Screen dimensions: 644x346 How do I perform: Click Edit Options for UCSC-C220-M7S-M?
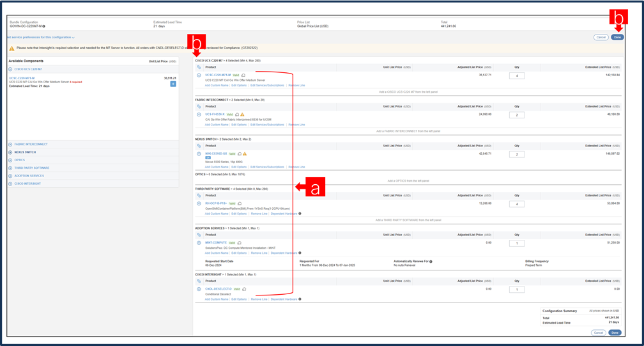pos(239,86)
